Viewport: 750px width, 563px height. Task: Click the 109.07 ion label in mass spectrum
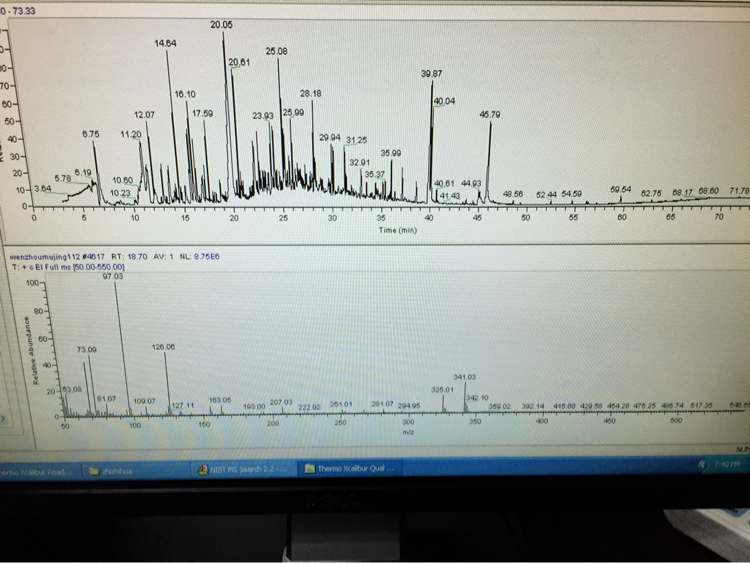[x=144, y=401]
